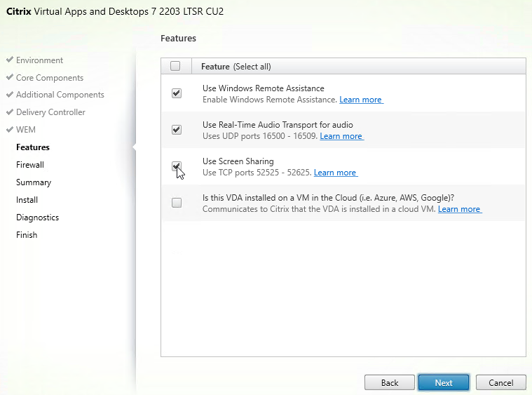Uncheck Use Windows Remote Assistance checkbox
The image size is (532, 395).
coord(177,93)
